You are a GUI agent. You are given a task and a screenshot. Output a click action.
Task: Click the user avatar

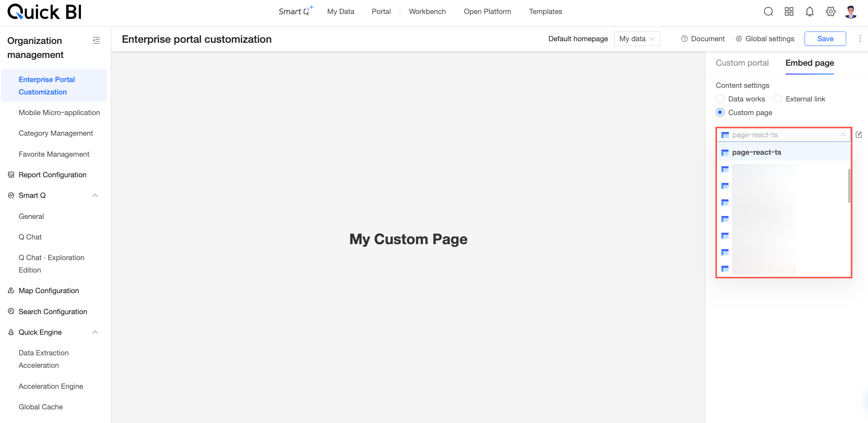(x=851, y=12)
